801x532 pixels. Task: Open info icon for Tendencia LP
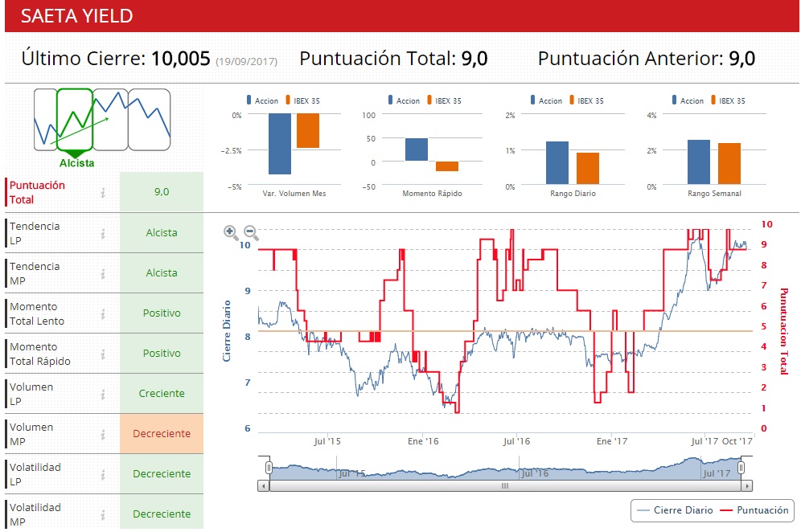coord(103,233)
